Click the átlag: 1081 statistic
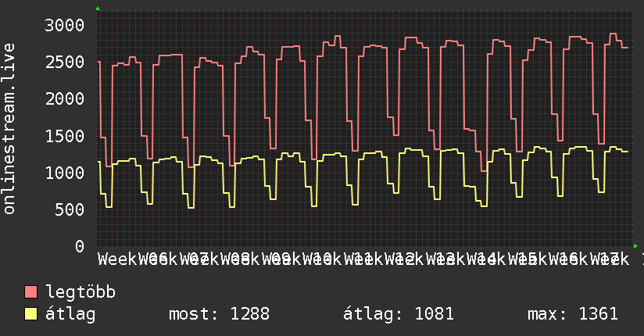This screenshot has width=644, height=336. point(399,314)
